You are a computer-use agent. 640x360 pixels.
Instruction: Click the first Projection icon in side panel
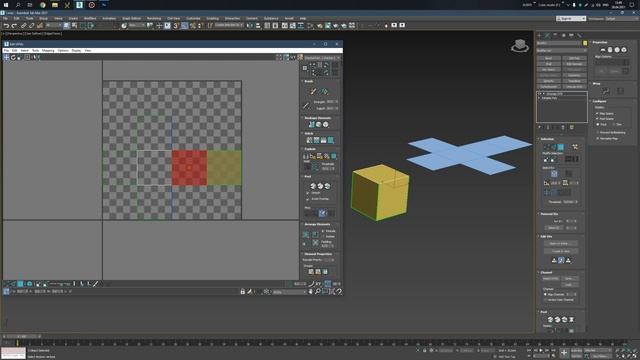click(x=603, y=49)
